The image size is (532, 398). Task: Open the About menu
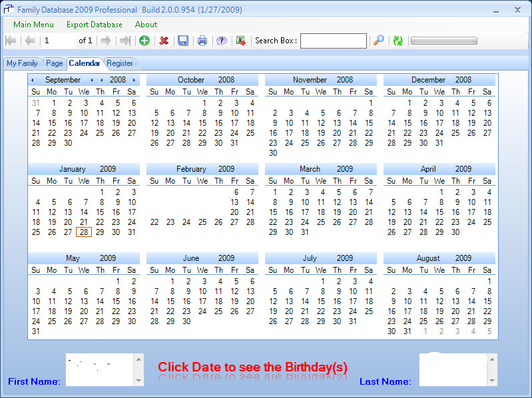tap(146, 25)
